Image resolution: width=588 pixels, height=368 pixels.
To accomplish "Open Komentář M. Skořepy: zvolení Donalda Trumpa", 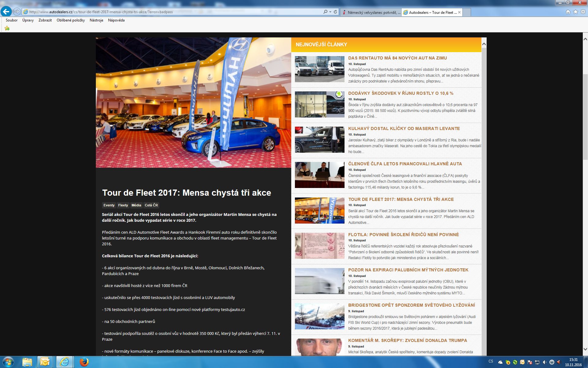I will coord(408,340).
